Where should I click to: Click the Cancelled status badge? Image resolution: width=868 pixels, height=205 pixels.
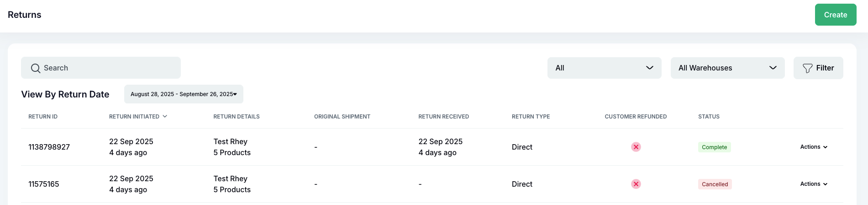point(715,184)
